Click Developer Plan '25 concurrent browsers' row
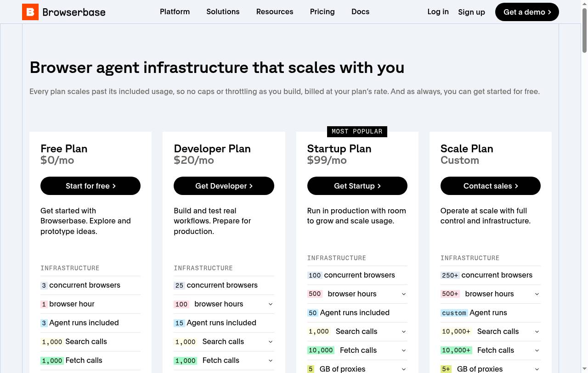Image resolution: width=588 pixels, height=373 pixels. point(224,285)
